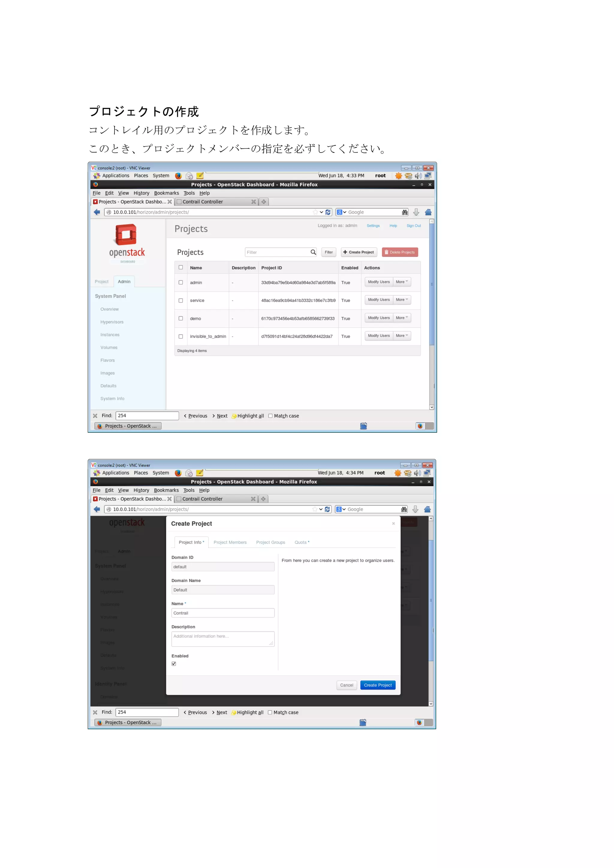Click the Description textarea in the Create Project dialog

[223, 639]
